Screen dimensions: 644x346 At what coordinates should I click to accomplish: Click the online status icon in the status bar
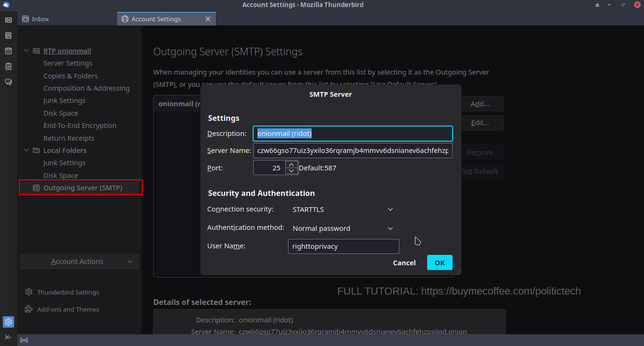[x=24, y=340]
